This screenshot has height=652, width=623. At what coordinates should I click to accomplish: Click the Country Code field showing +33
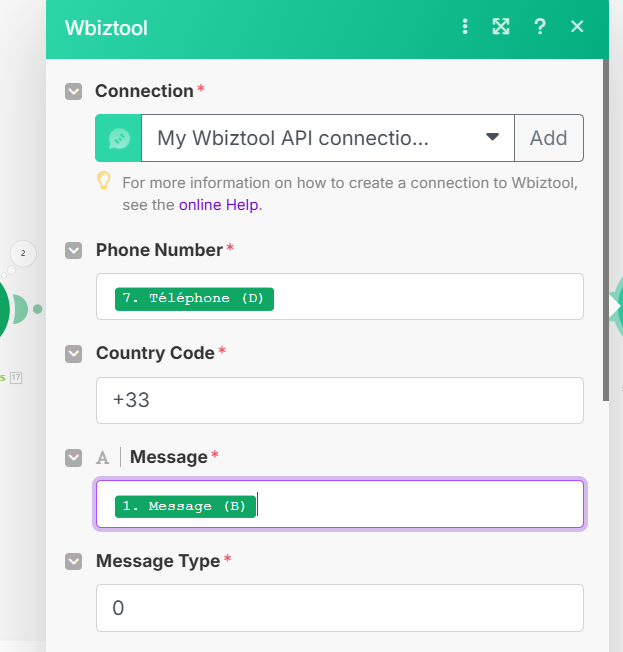tap(340, 400)
